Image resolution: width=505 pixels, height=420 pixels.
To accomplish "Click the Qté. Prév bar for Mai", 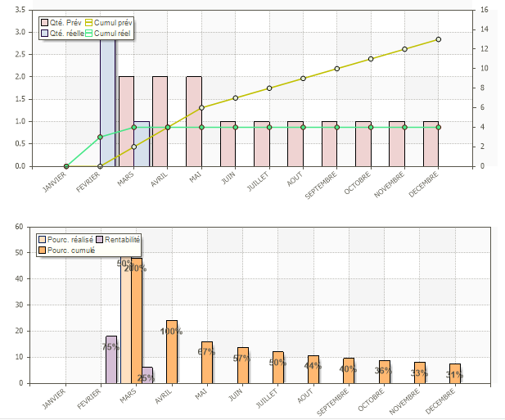I will [194, 121].
